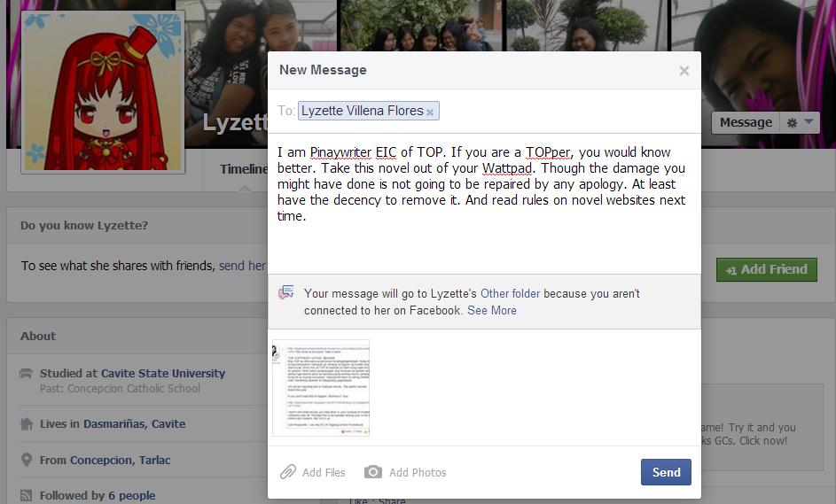Viewport: 836px width, 504px height.
Task: Open the Concepcion, Tarlac link
Action: 120,461
